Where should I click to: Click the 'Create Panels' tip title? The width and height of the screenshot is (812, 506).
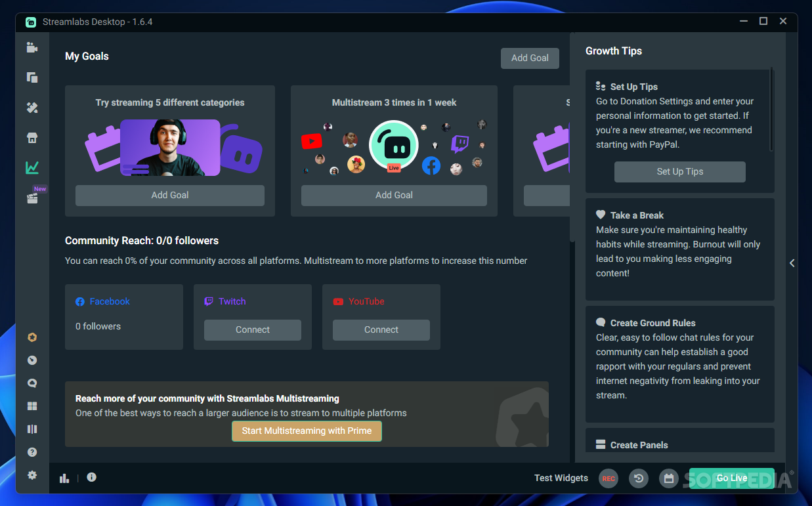[x=639, y=445]
